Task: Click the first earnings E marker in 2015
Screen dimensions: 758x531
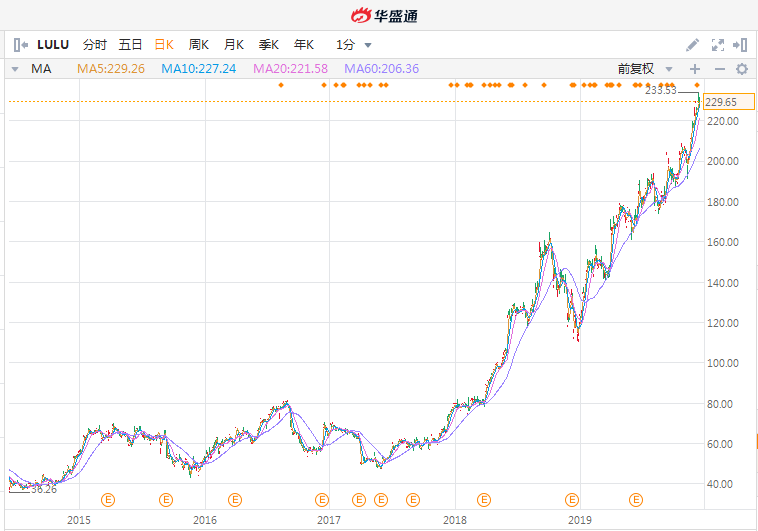Action: [x=108, y=499]
